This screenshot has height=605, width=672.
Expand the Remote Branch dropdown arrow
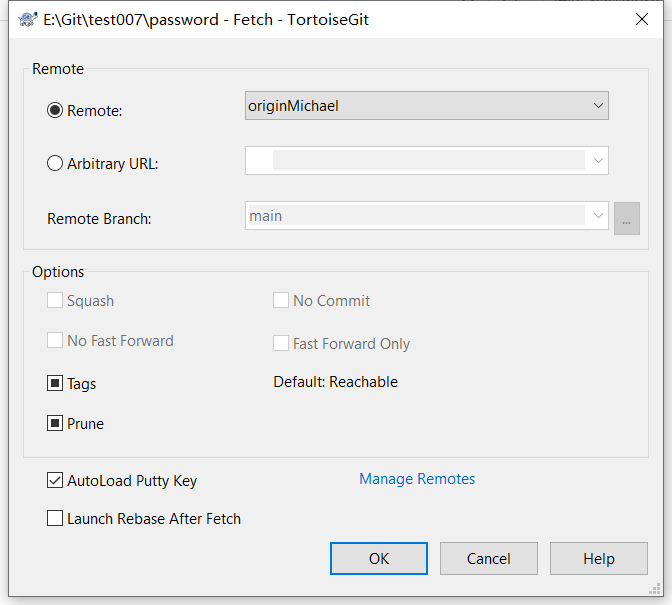pyautogui.click(x=598, y=216)
